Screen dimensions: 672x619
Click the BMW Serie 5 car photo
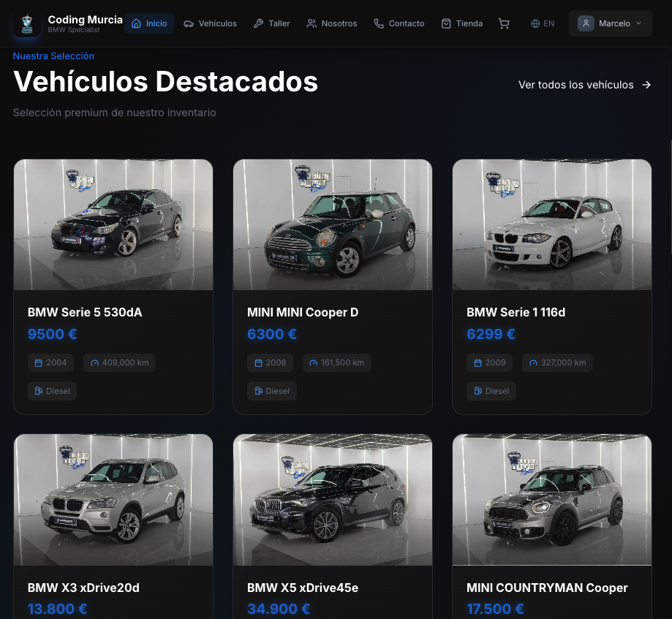(x=113, y=225)
